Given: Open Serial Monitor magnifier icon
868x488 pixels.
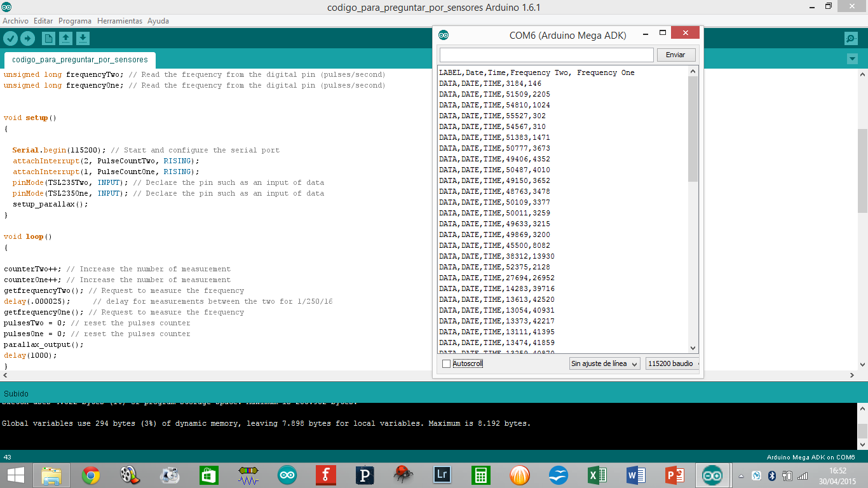Looking at the screenshot, I should (851, 39).
